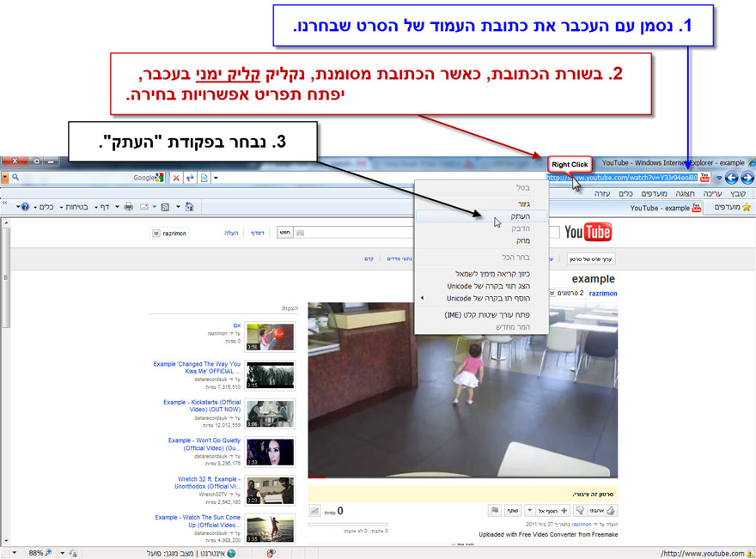Screen dimensions: 756x559
Task: Open the 88% zoom level dropdown
Action: [14, 553]
